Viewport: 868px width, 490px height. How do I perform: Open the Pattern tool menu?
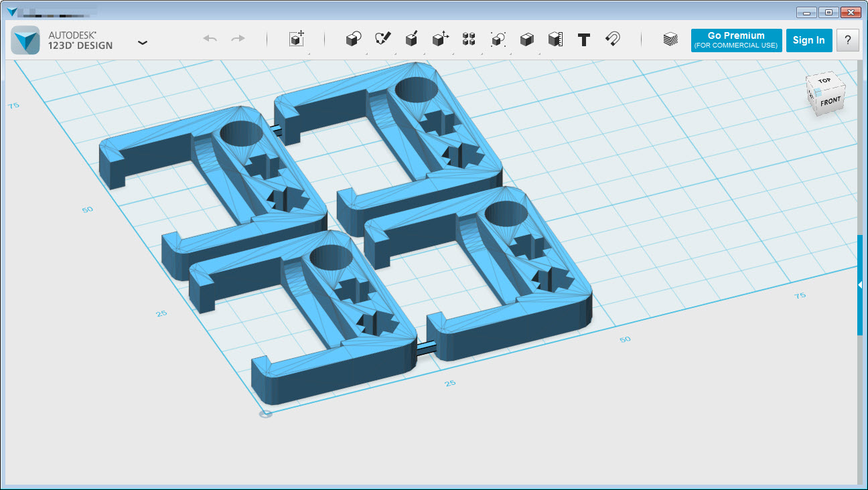[469, 39]
